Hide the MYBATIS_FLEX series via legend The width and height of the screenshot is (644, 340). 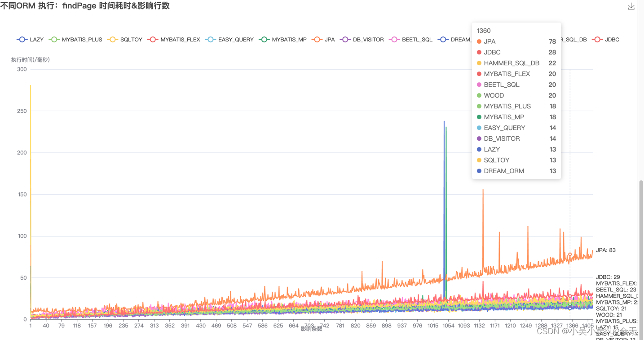pos(174,40)
